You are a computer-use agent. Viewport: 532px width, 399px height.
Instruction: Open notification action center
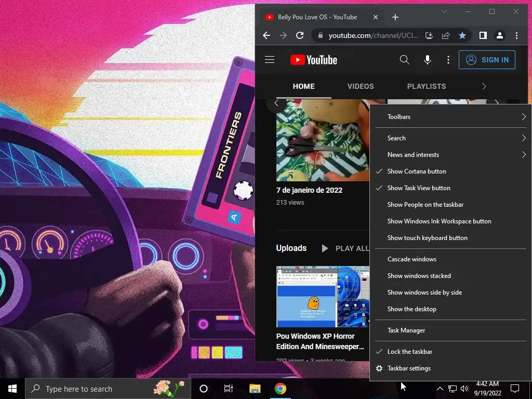[x=515, y=389]
